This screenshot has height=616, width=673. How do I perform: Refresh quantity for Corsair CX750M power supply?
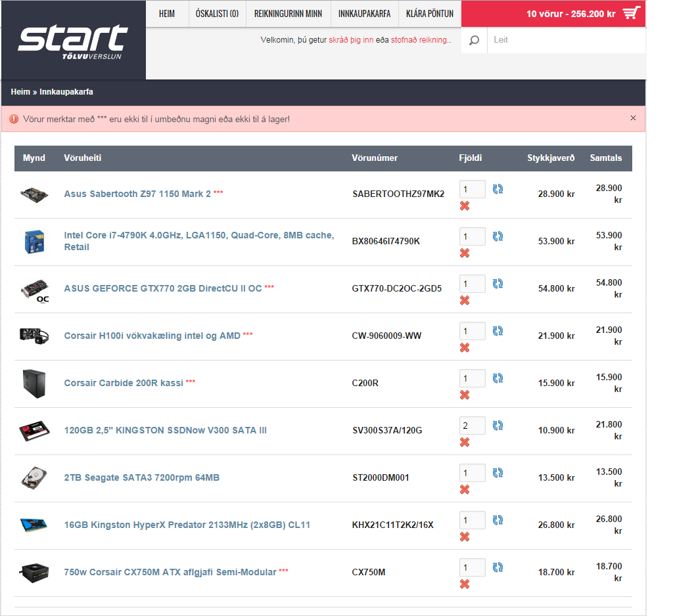[x=498, y=567]
